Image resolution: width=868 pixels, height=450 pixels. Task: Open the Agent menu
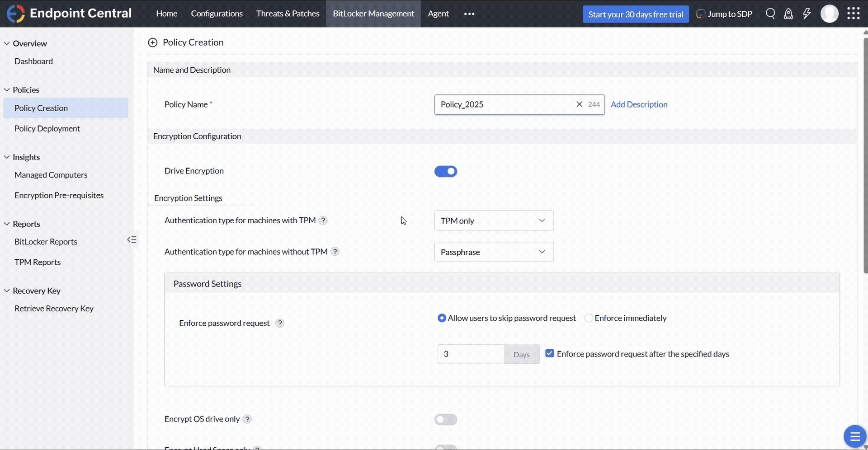[438, 14]
